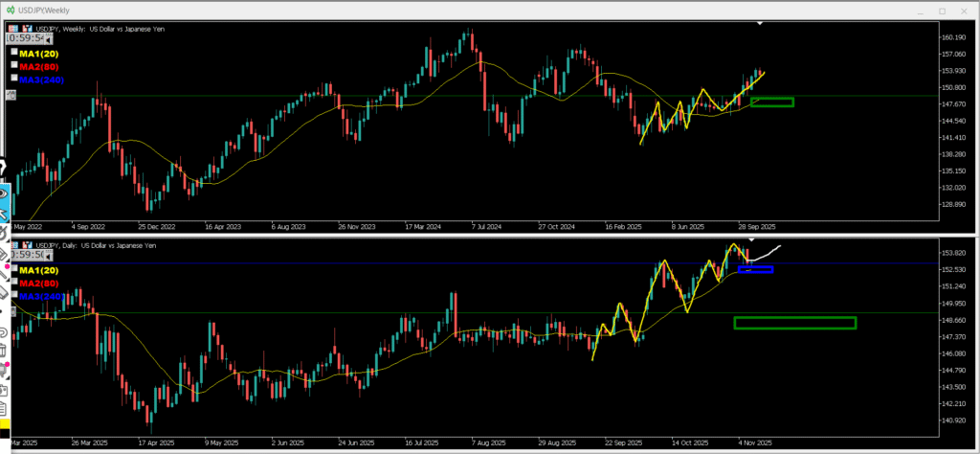
Task: Toggle the MA1(20) checkbox on the weekly chart
Action: point(13,51)
